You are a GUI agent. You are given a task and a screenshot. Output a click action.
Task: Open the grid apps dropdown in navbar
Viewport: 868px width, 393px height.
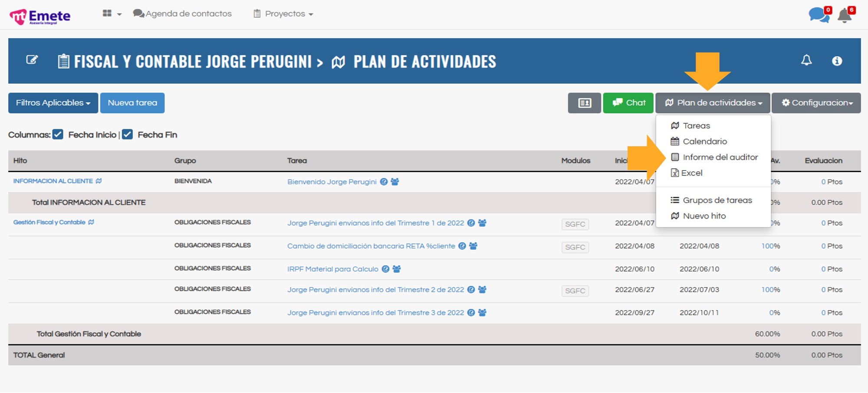tap(112, 14)
